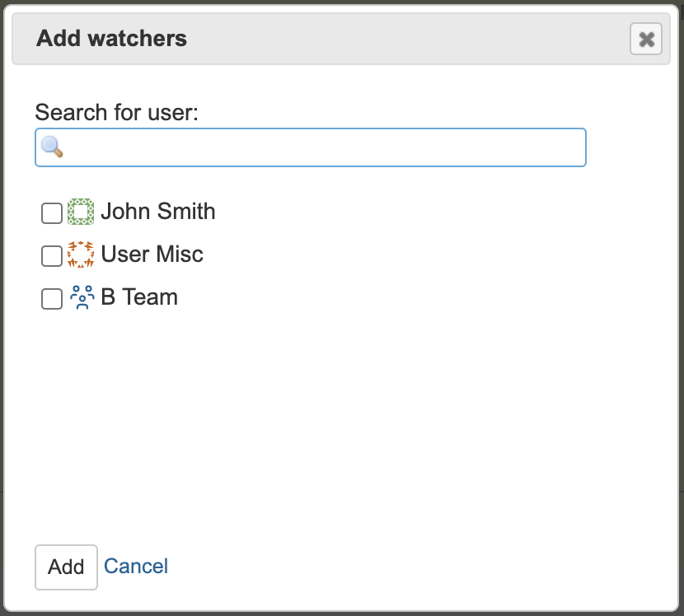Image resolution: width=684 pixels, height=616 pixels.
Task: Click John Smith's green avatar icon
Action: tap(81, 212)
